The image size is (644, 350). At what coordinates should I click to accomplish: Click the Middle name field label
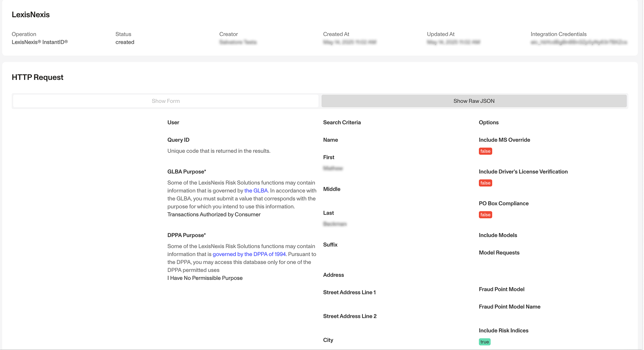click(x=332, y=189)
